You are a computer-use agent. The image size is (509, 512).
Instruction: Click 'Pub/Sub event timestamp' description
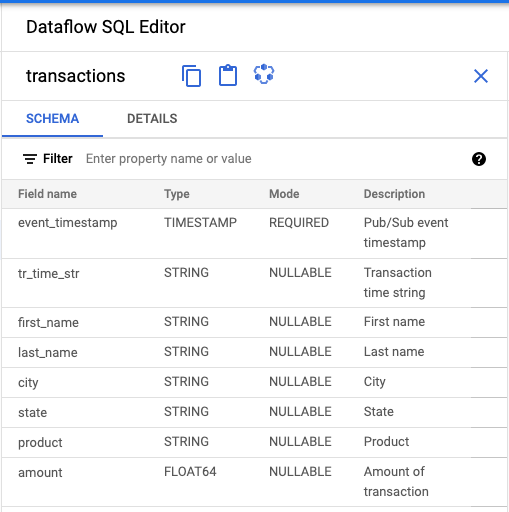(x=406, y=233)
